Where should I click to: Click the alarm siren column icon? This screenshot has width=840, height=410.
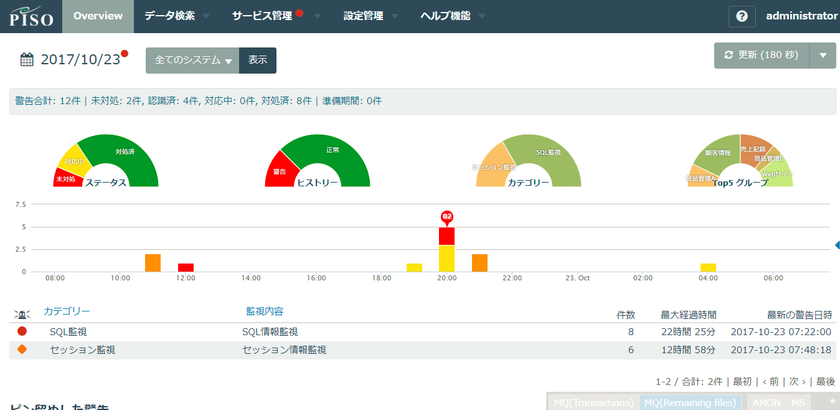click(22, 314)
